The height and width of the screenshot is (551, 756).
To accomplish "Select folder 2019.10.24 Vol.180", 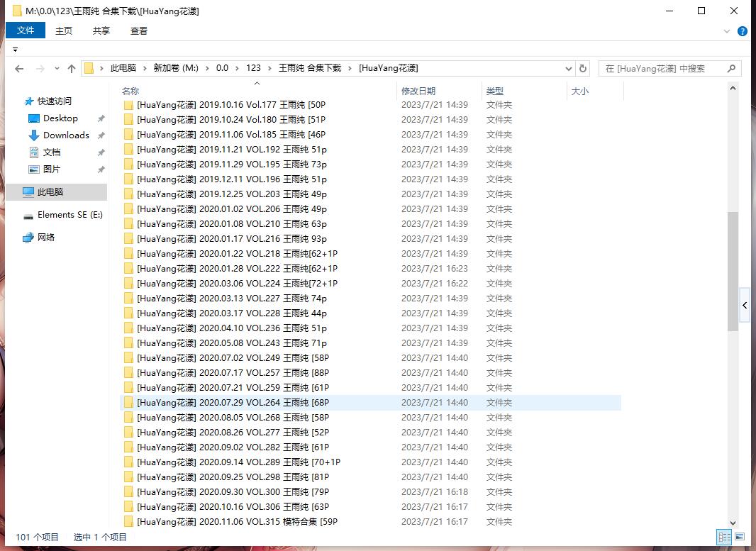I will pos(231,120).
